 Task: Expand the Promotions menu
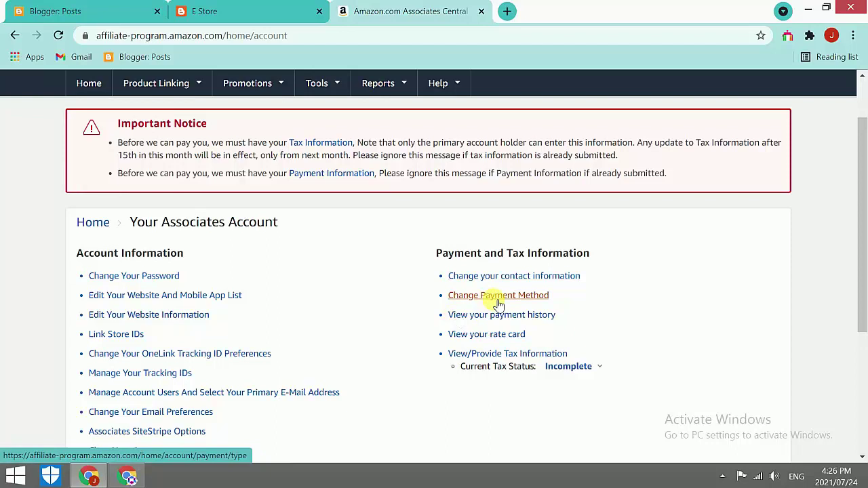point(254,83)
